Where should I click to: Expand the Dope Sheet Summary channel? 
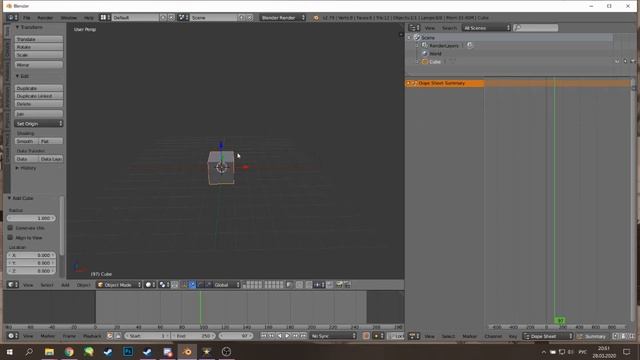(408, 83)
